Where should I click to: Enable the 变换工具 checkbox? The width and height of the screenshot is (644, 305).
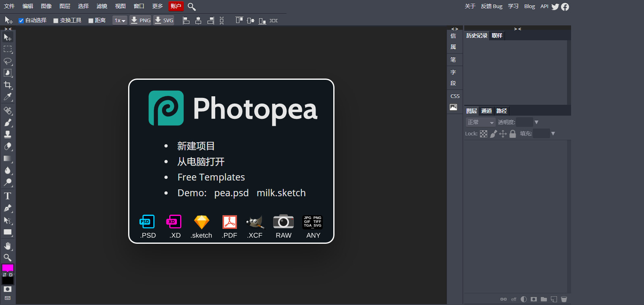pos(56,21)
